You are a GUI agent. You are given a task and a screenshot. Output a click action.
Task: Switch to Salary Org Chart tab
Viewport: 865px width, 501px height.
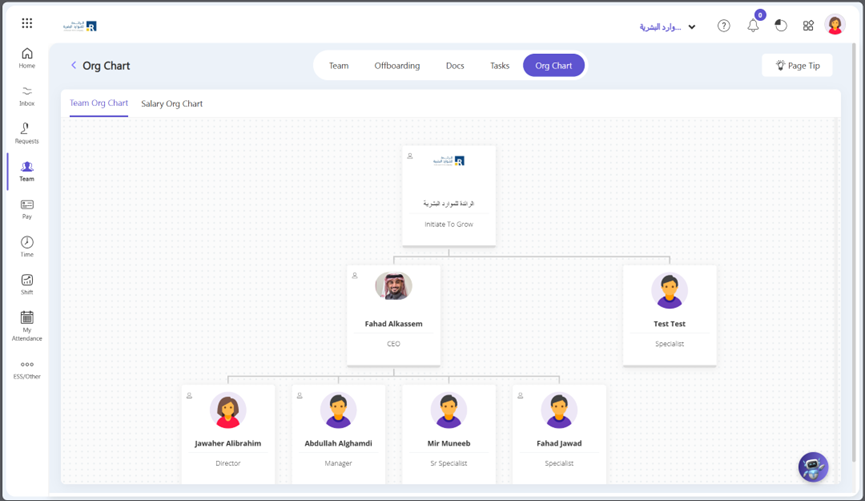pyautogui.click(x=172, y=104)
